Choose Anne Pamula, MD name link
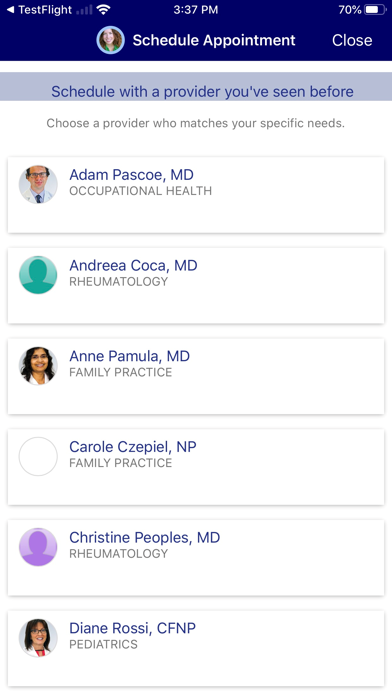392x696 pixels. (x=130, y=356)
